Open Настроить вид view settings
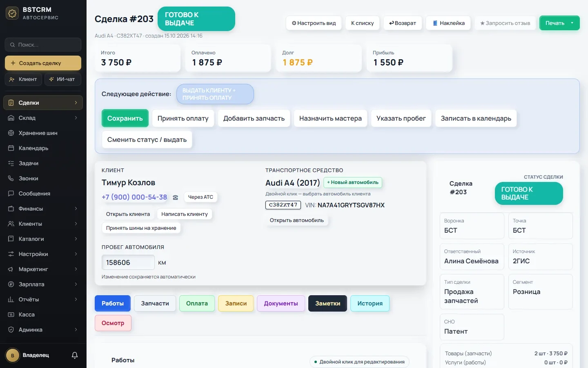 pyautogui.click(x=314, y=23)
